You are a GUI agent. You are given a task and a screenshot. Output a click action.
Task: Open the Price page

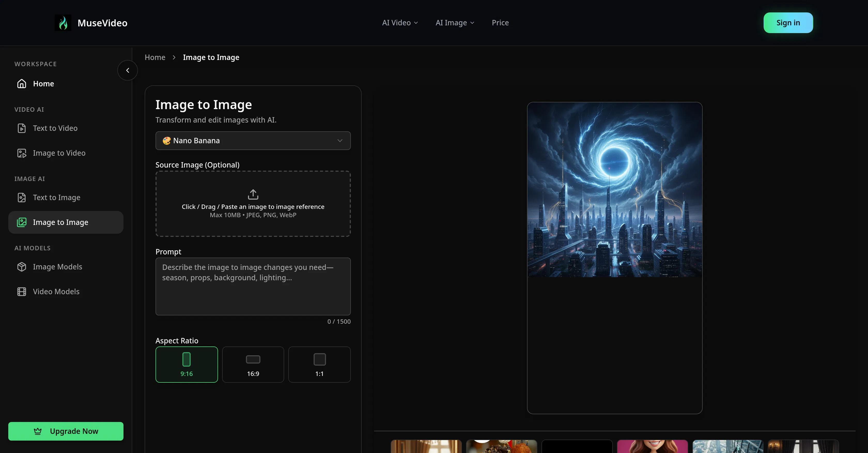coord(500,22)
